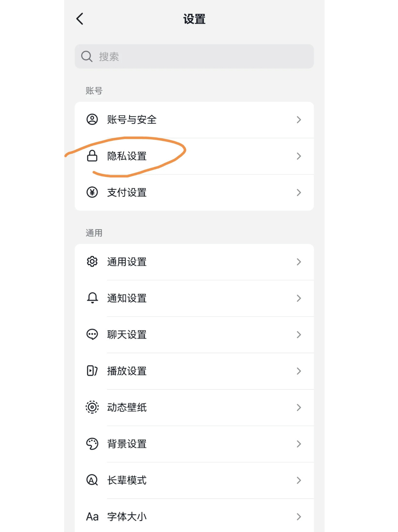Select the Aa icon for 字体大小

(x=92, y=516)
